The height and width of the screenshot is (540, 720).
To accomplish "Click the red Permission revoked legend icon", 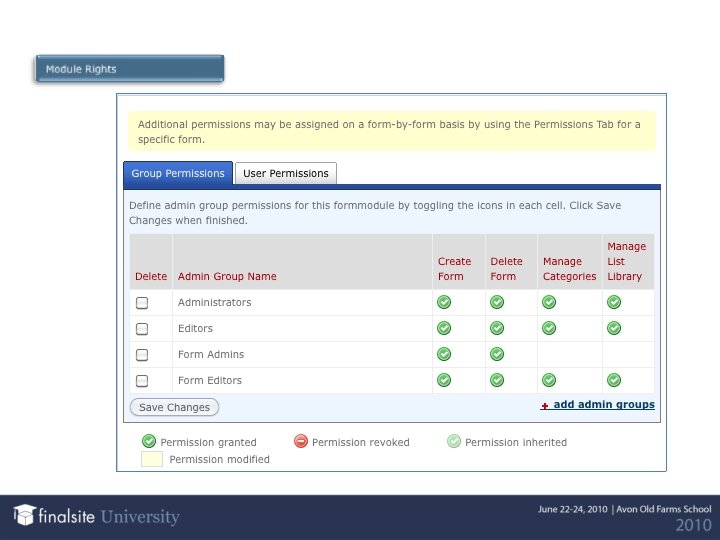I will pos(301,441).
